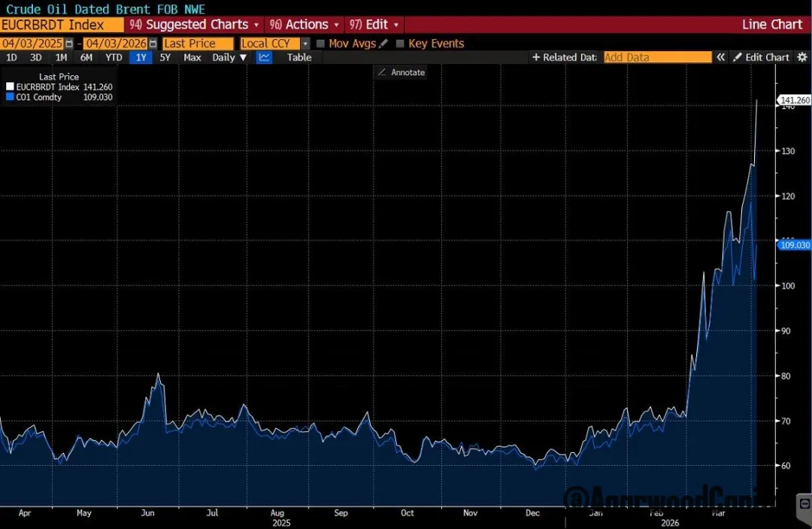Expand the Last Price field dropdown
The height and width of the screenshot is (529, 812).
[x=198, y=44]
